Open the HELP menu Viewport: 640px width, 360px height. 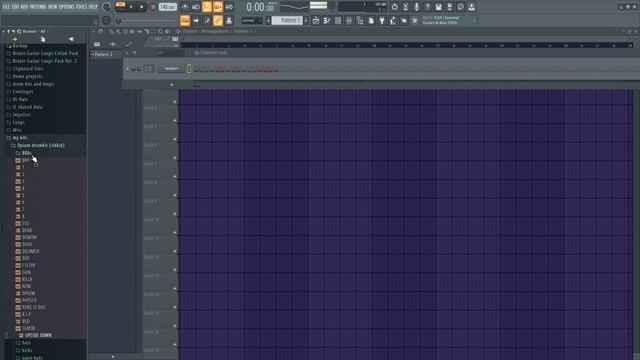(93, 7)
